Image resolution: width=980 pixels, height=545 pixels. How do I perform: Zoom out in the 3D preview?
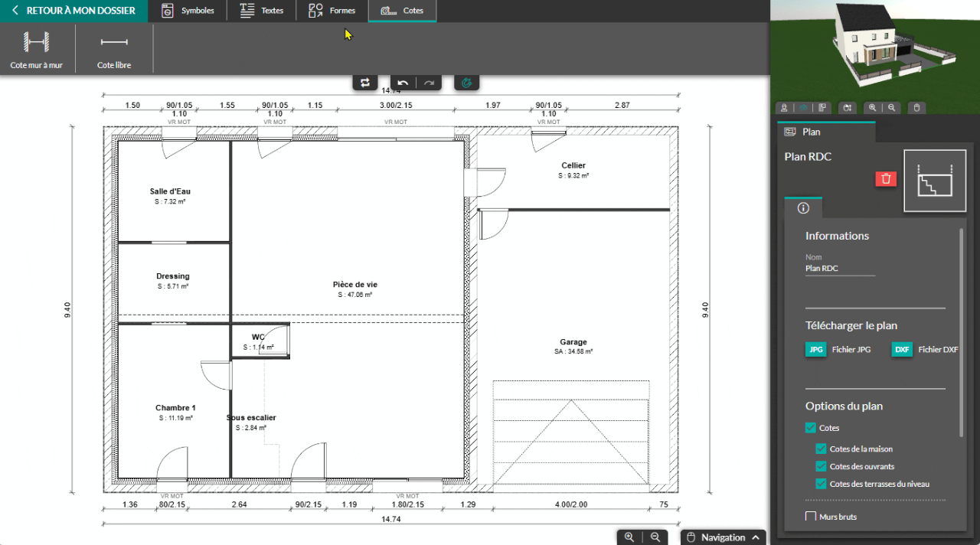891,108
